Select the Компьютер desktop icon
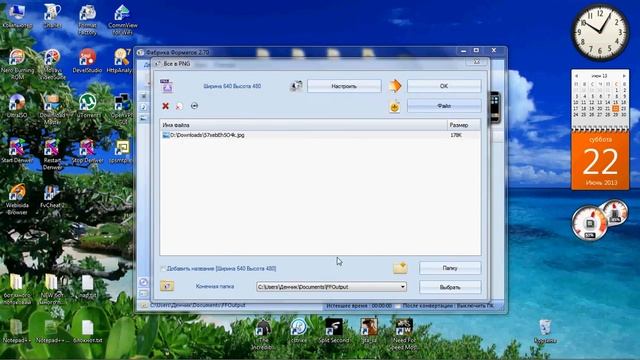The image size is (640, 360). point(17,15)
